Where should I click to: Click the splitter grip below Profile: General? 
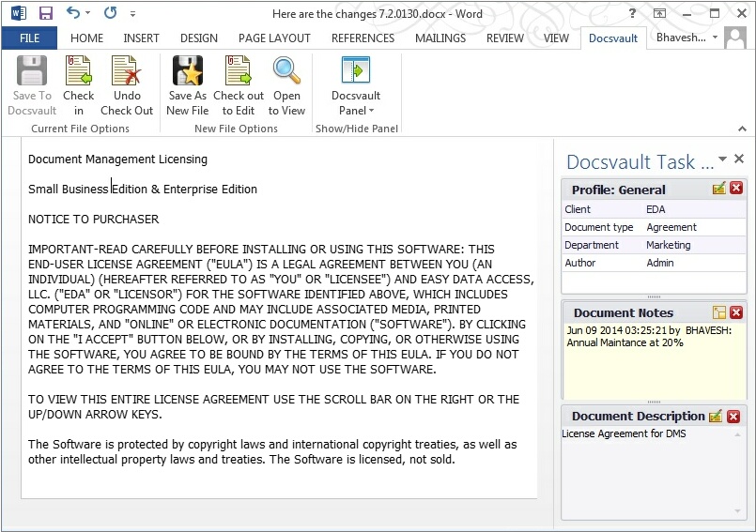click(654, 296)
